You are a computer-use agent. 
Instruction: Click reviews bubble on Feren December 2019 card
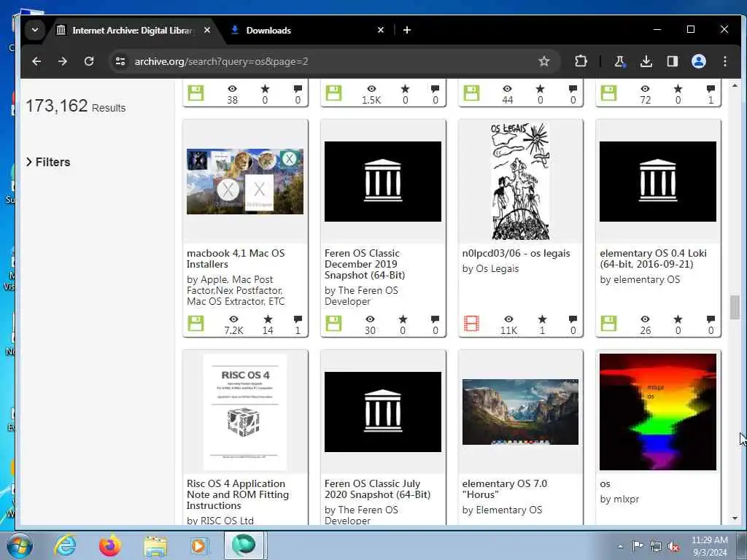pos(435,319)
